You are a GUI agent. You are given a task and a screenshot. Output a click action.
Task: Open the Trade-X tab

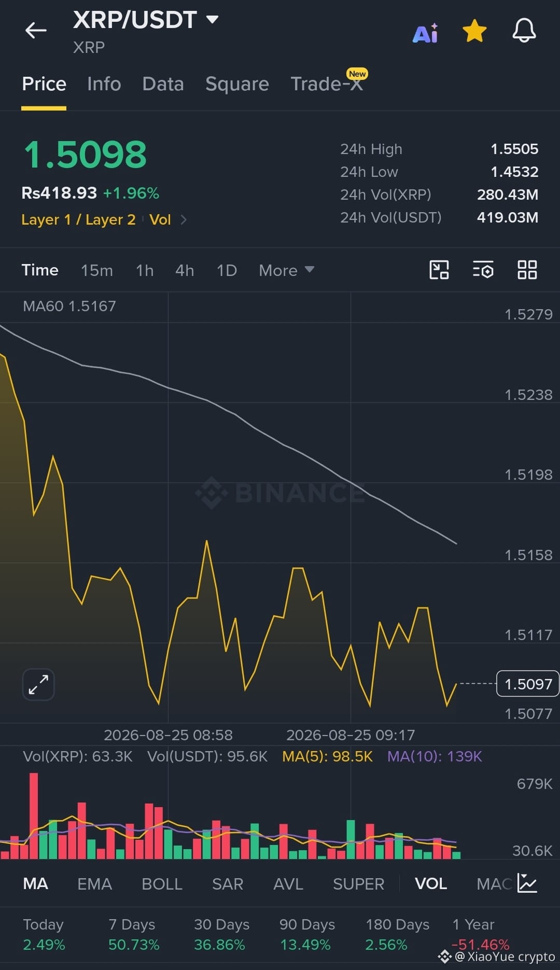coord(327,84)
